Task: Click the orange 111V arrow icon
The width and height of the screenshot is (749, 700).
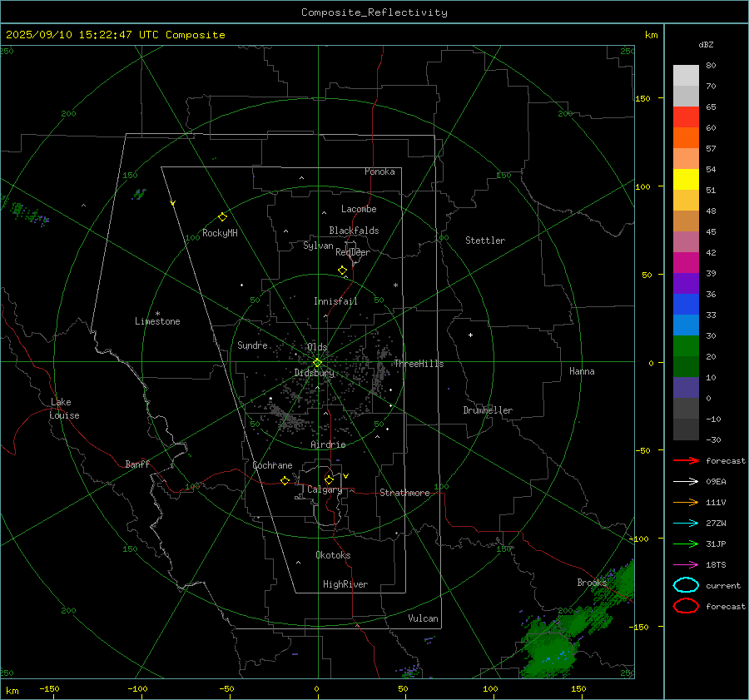Action: 686,502
